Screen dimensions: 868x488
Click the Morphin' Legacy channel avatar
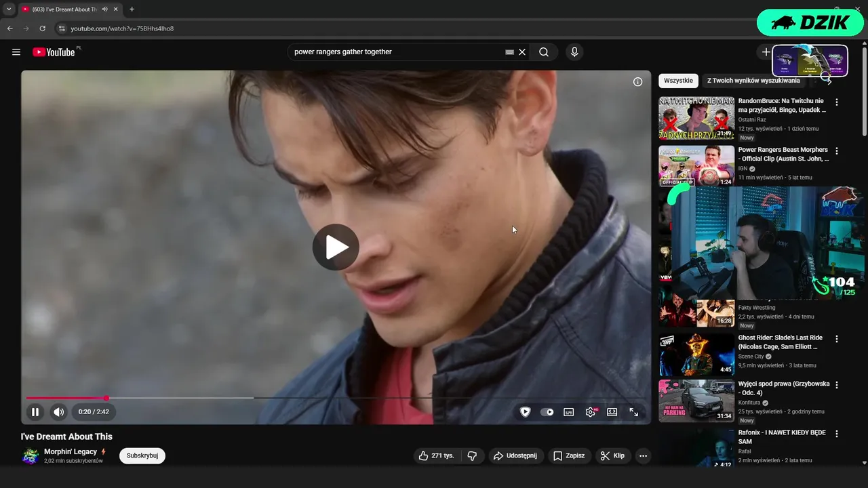(30, 455)
